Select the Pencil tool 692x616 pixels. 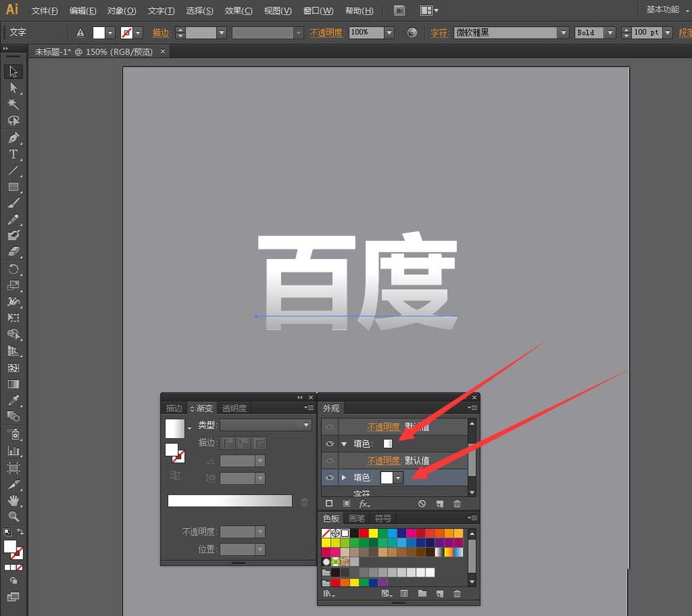coord(13,219)
